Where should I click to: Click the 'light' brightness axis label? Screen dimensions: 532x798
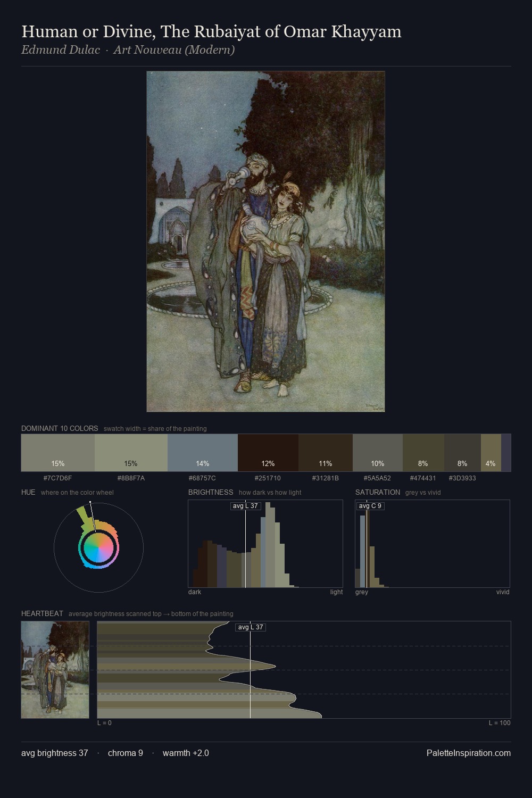[336, 592]
